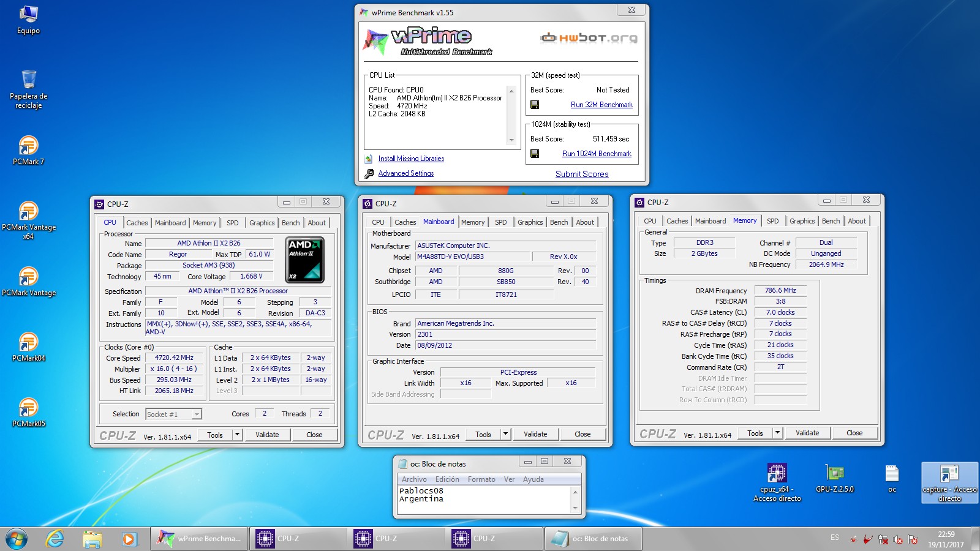Click Tools button in the right CPU-Z window
Viewport: 980px width, 551px height.
pyautogui.click(x=755, y=433)
